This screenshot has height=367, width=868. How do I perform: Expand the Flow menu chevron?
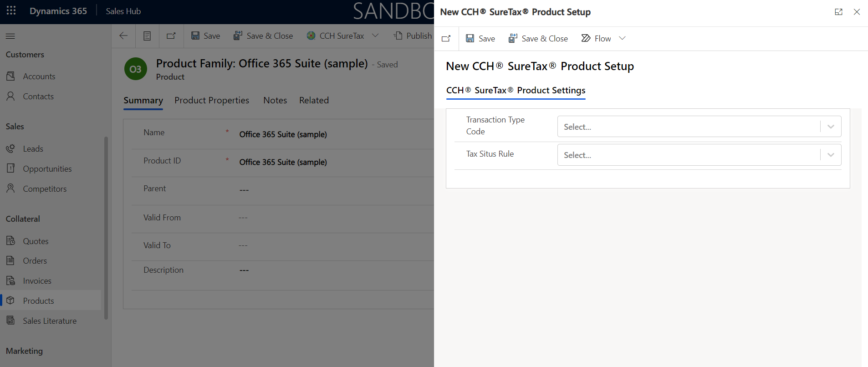point(622,38)
